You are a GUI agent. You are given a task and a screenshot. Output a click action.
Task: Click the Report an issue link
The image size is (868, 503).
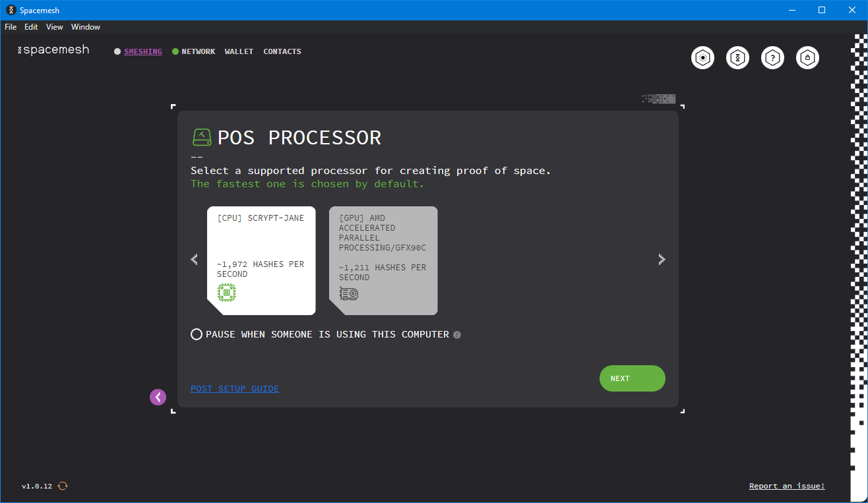click(787, 486)
